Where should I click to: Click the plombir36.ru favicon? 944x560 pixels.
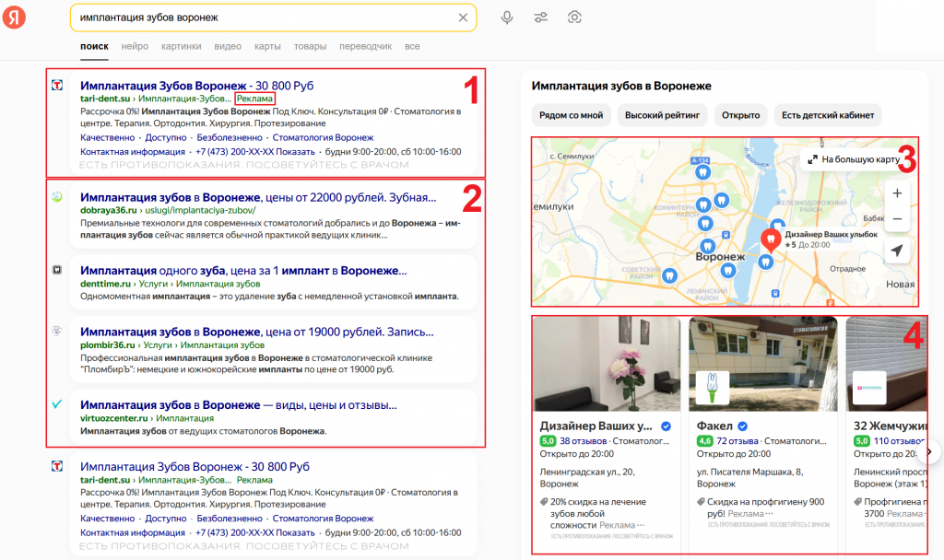point(56,331)
